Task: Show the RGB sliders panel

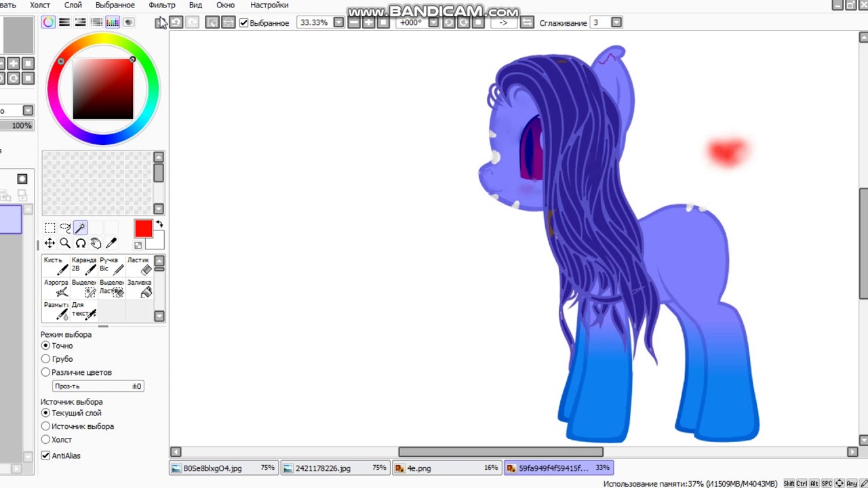Action: coord(64,22)
